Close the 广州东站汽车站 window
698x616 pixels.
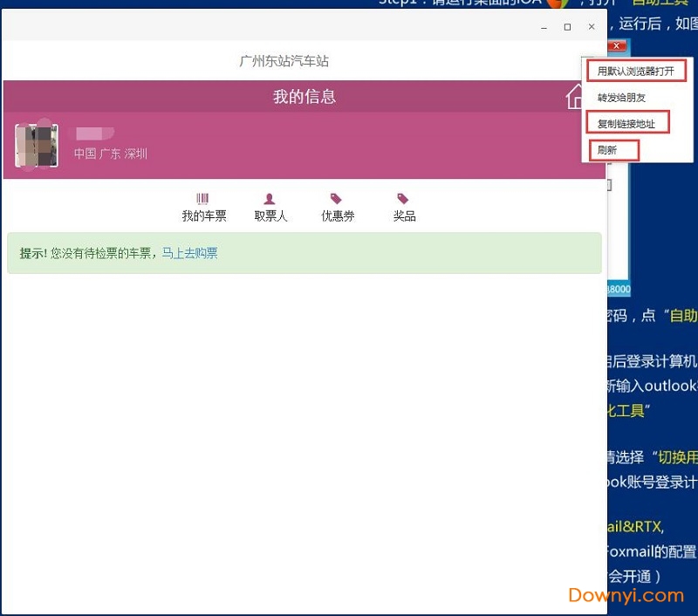pos(592,27)
